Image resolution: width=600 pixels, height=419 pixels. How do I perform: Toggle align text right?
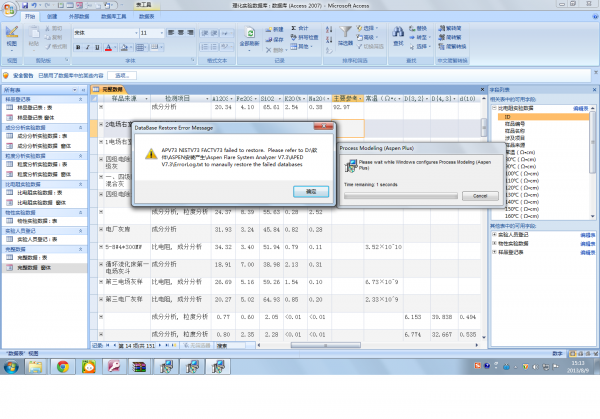pyautogui.click(x=190, y=33)
